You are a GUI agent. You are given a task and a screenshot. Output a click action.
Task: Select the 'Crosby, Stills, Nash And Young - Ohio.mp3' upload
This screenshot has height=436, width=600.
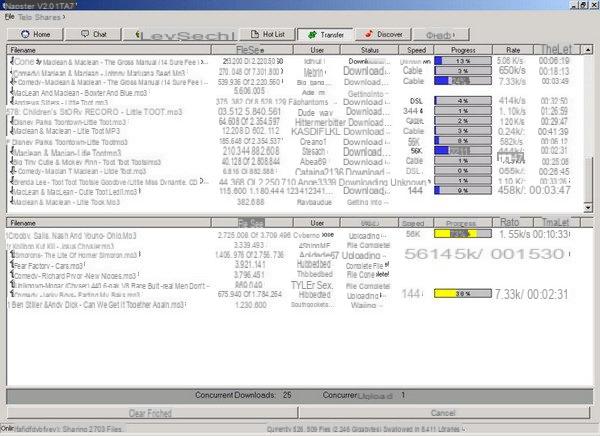[x=294, y=235]
